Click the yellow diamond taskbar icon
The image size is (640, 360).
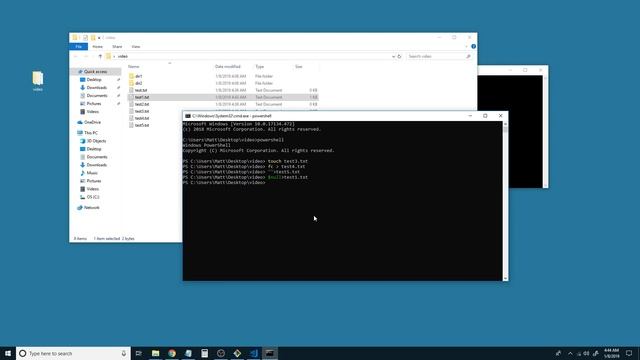click(x=237, y=353)
